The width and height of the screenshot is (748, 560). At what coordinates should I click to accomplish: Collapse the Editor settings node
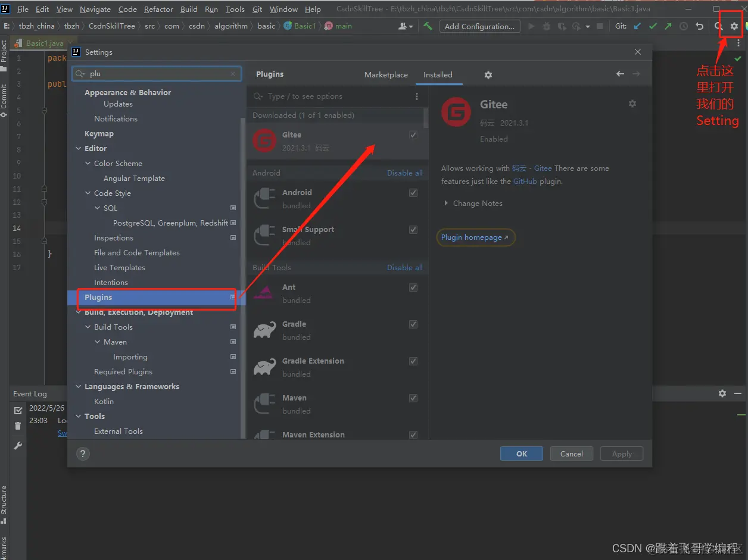pos(79,149)
